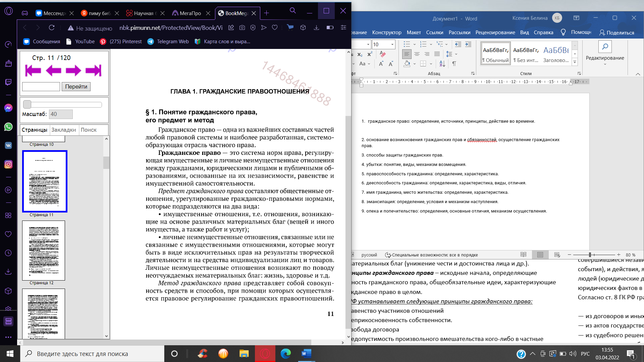Click Word zoom in plus button
Screen dimensions: 644x362
tap(619, 255)
